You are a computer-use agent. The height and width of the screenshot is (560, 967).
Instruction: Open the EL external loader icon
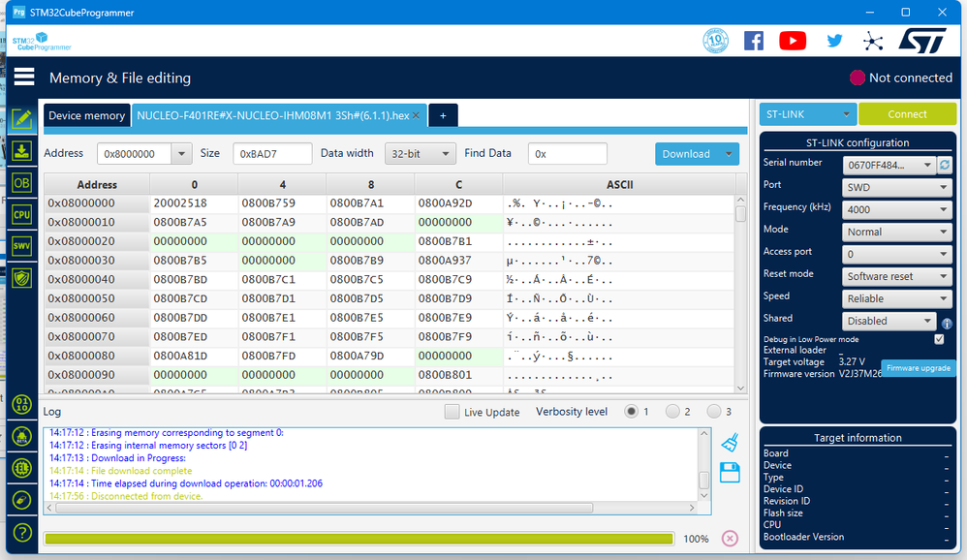point(22,469)
